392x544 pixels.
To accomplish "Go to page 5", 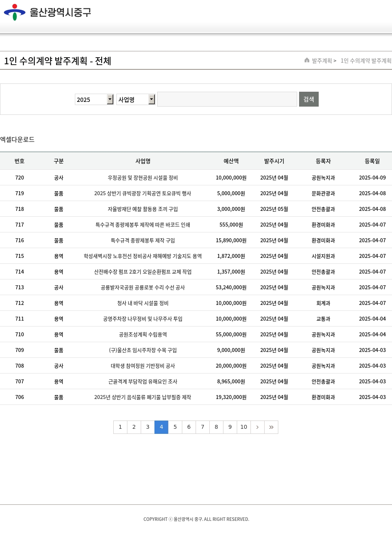I will pos(175,427).
